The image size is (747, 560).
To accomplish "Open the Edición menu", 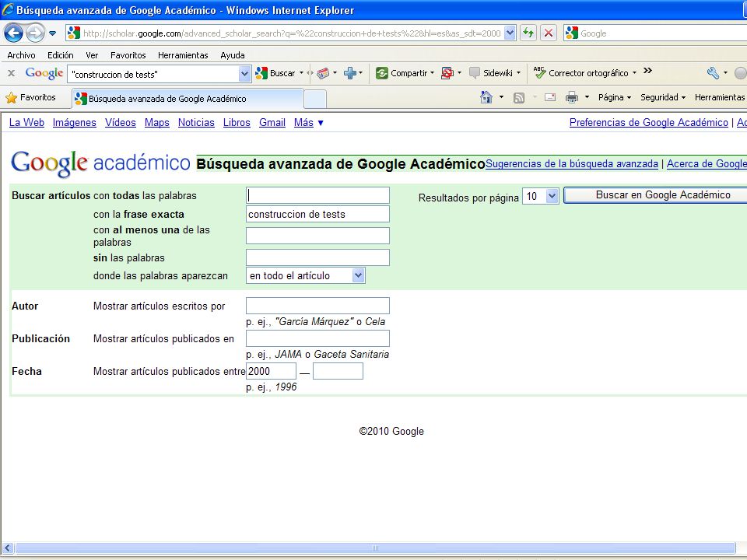I will 61,55.
